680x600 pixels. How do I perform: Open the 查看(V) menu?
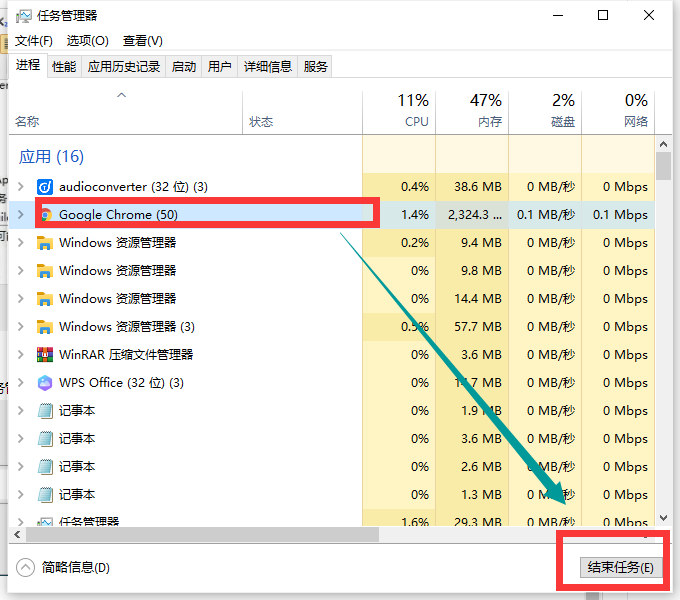[142, 41]
